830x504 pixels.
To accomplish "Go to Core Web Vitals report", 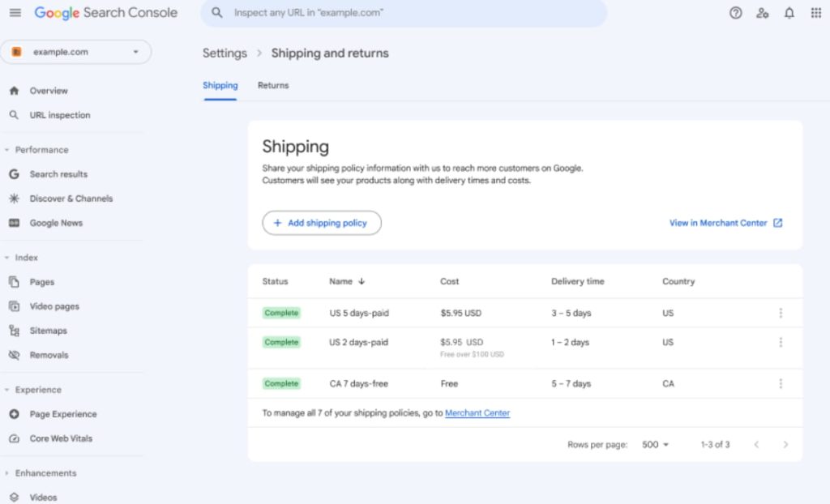I will (x=61, y=438).
